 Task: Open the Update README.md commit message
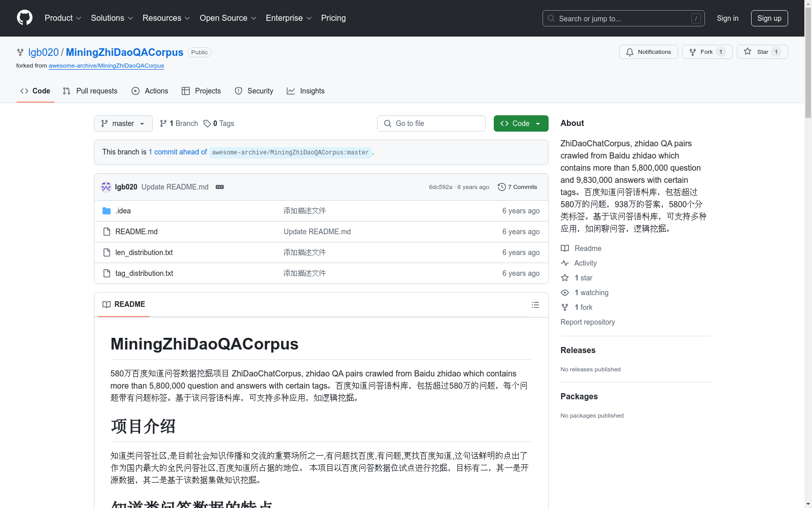click(175, 187)
